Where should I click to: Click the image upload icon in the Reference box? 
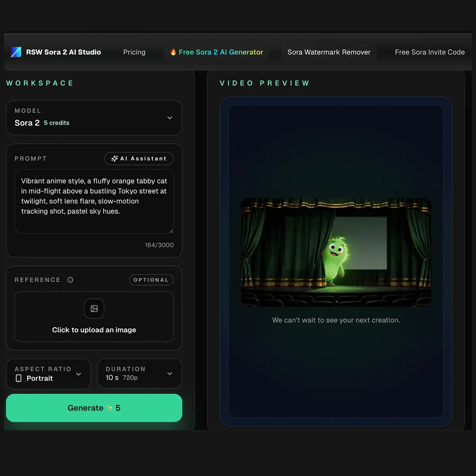pos(94,309)
